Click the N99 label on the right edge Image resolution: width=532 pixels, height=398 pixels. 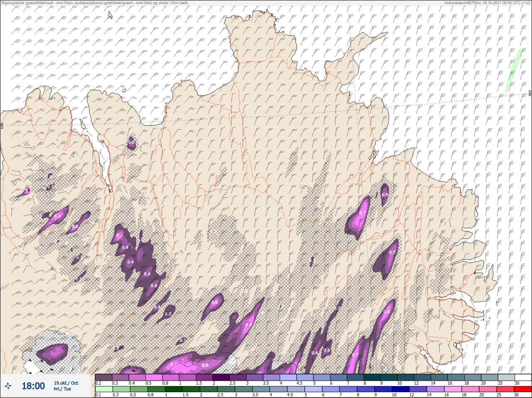(x=530, y=93)
